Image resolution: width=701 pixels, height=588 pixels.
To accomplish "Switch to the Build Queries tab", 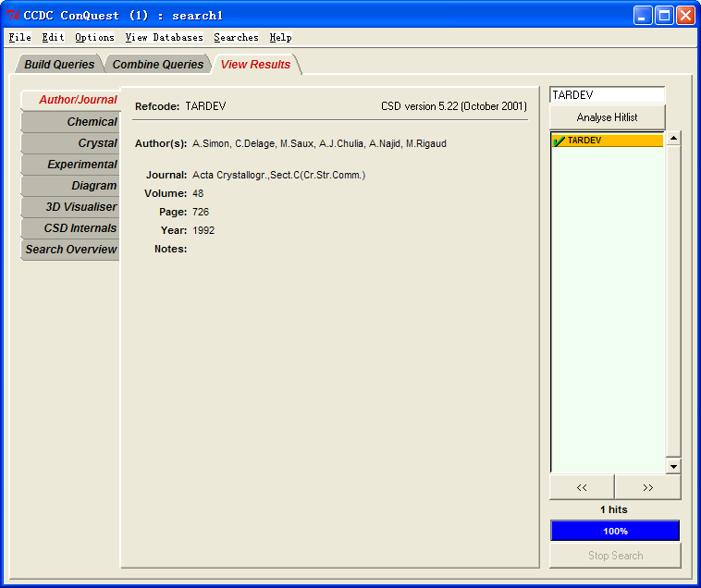I will pos(59,65).
